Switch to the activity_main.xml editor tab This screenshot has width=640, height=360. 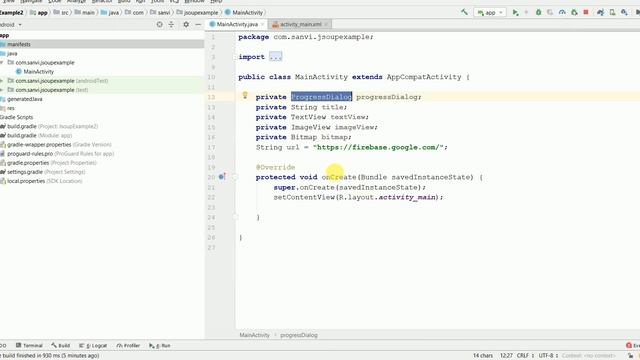coord(300,24)
